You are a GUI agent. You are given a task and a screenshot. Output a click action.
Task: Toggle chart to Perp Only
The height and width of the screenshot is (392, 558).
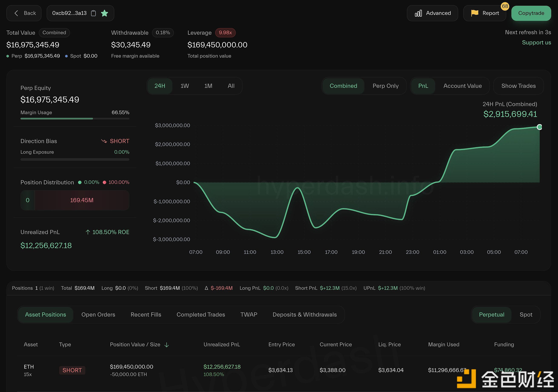[385, 86]
